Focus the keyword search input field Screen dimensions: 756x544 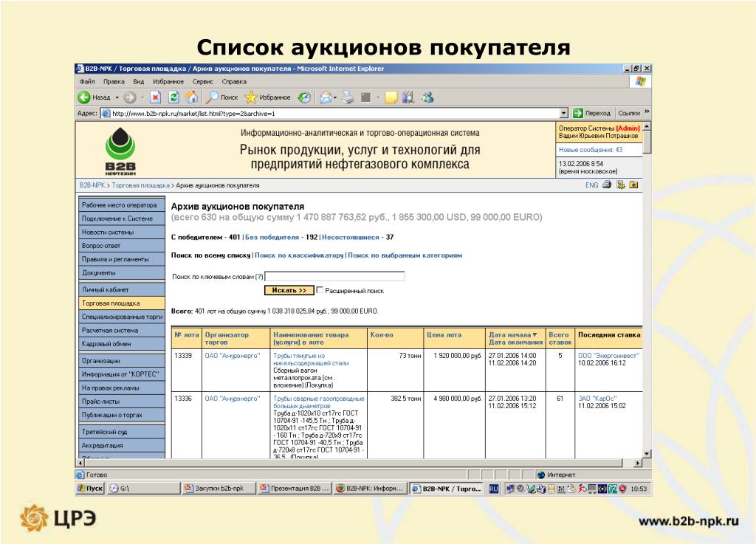(334, 276)
